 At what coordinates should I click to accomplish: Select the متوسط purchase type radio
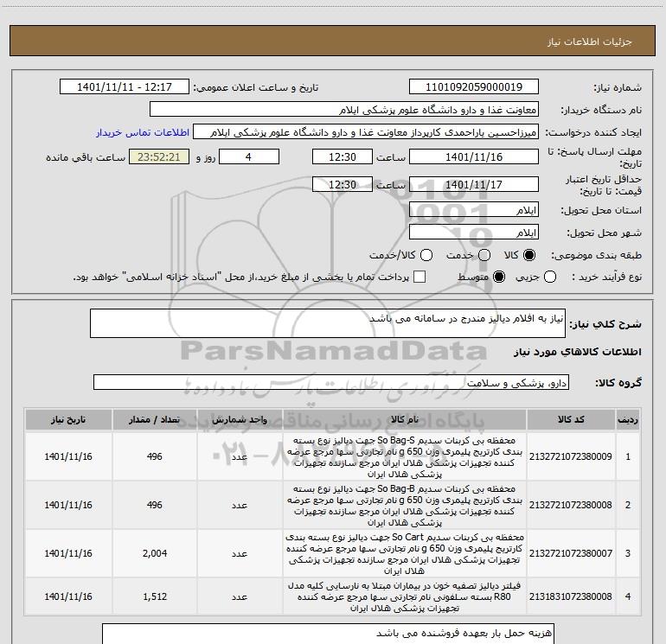point(499,277)
